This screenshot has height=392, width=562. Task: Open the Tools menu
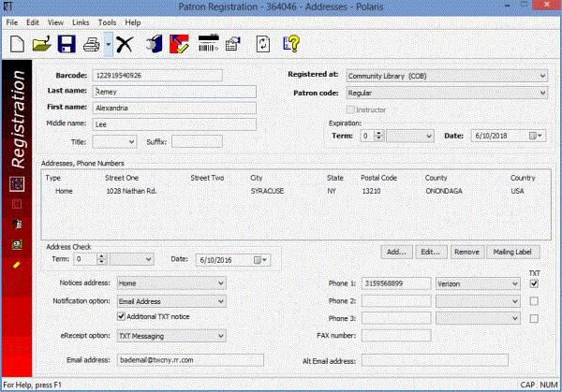(x=107, y=22)
